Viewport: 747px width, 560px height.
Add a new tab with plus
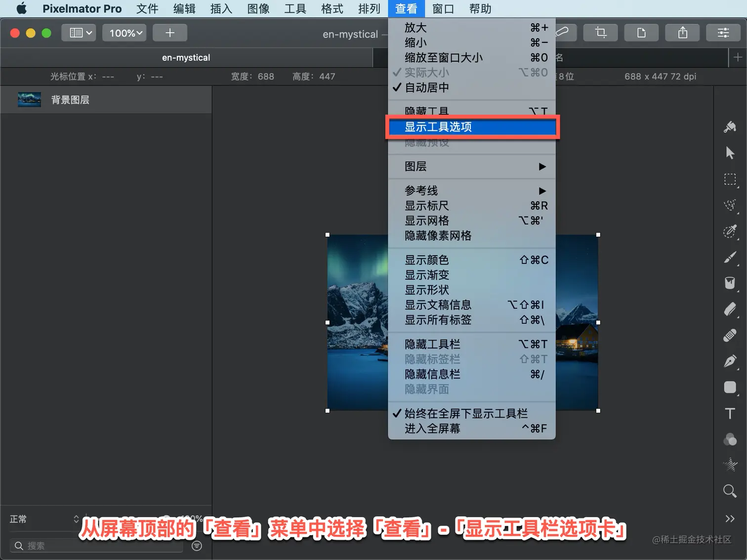(738, 57)
